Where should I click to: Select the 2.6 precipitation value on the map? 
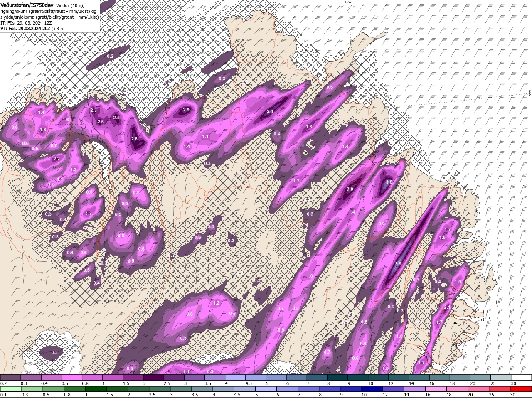tap(101, 122)
